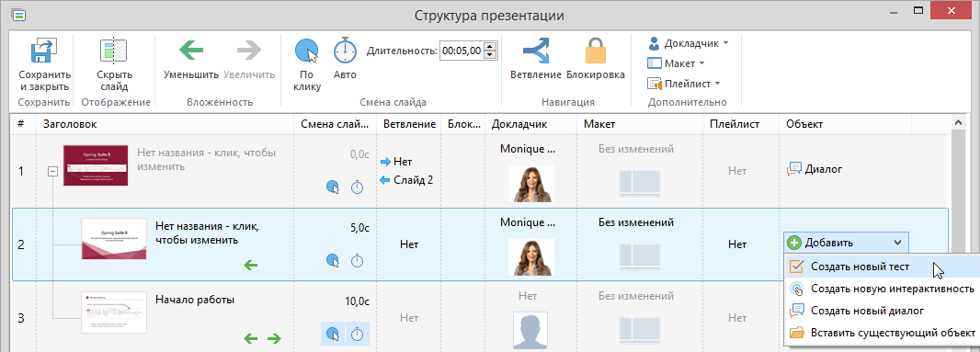Click slide 1 untitled title text
The width and height of the screenshot is (980, 352).
pyautogui.click(x=206, y=159)
